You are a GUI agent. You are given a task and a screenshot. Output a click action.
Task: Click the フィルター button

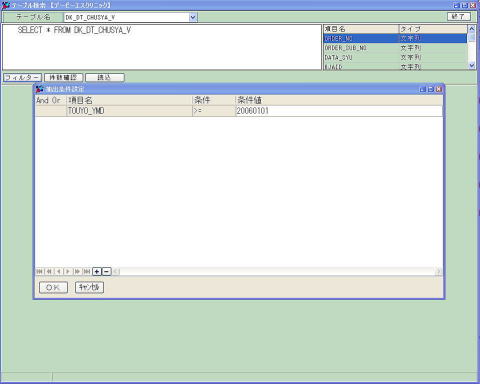tap(22, 78)
